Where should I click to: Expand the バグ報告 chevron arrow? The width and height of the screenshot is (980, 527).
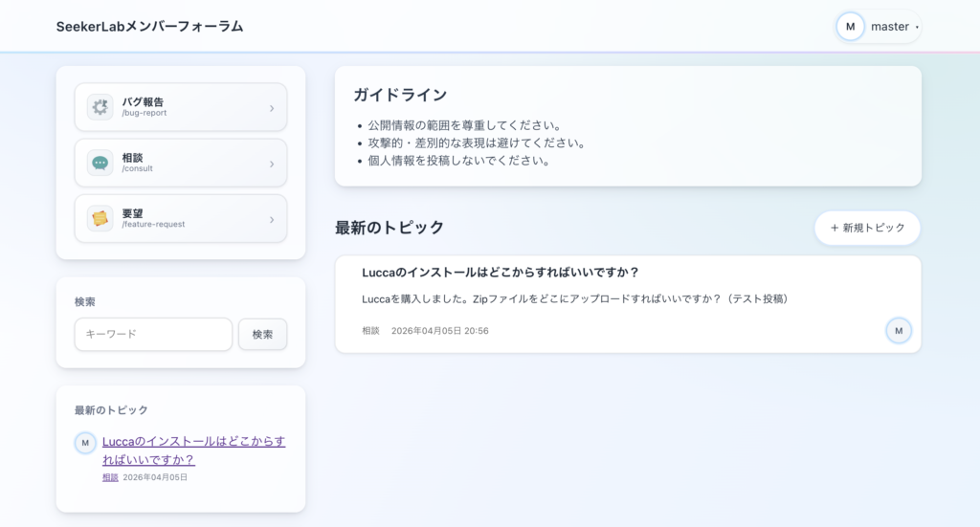[x=272, y=108]
